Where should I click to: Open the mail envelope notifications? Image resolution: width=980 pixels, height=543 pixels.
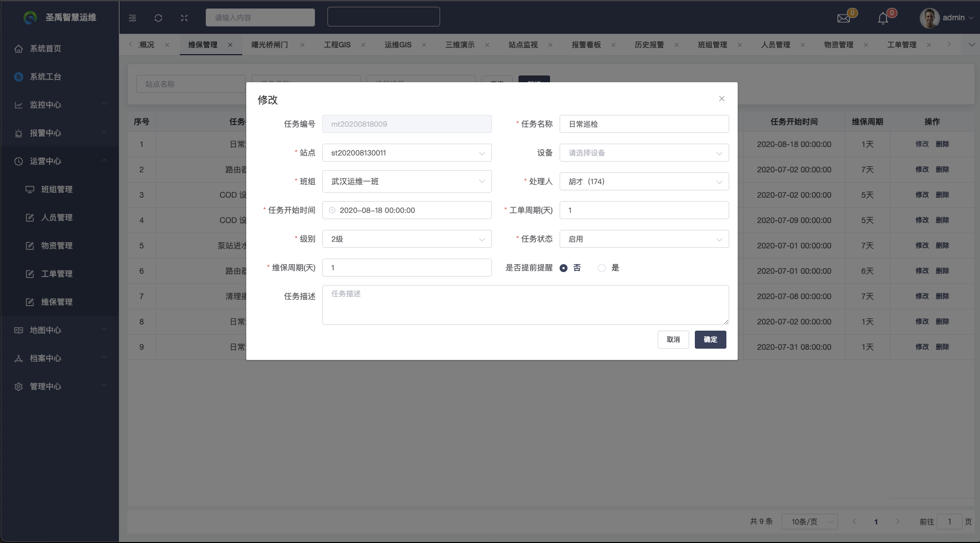point(844,19)
